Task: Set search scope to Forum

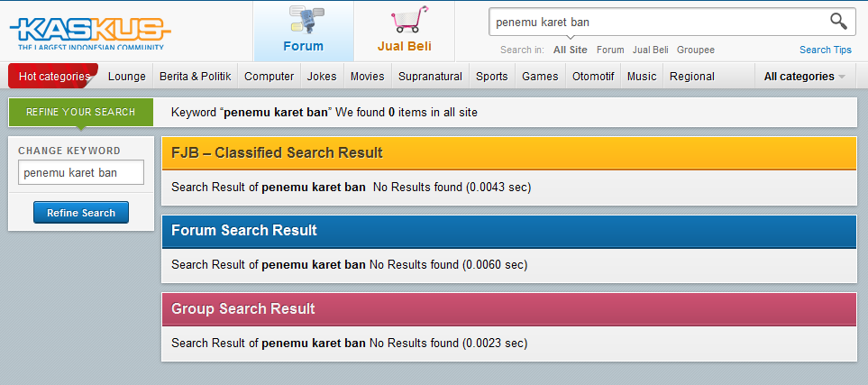Action: [x=610, y=50]
